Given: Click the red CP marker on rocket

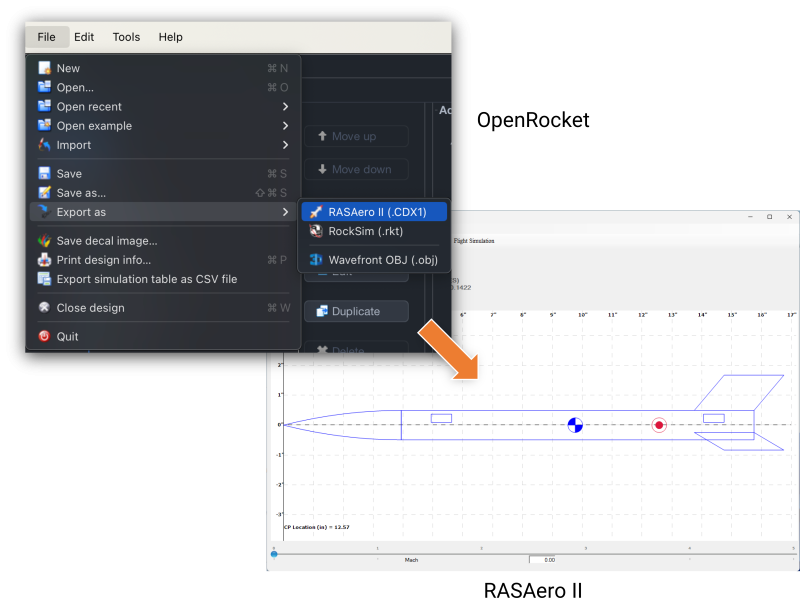Looking at the screenshot, I should [x=659, y=425].
